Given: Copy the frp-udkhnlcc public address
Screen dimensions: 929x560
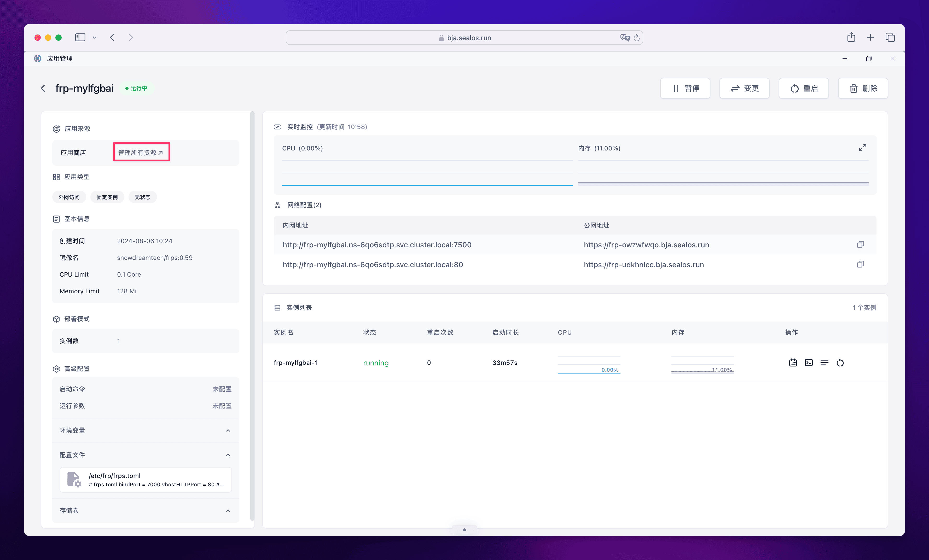Looking at the screenshot, I should [x=860, y=265].
